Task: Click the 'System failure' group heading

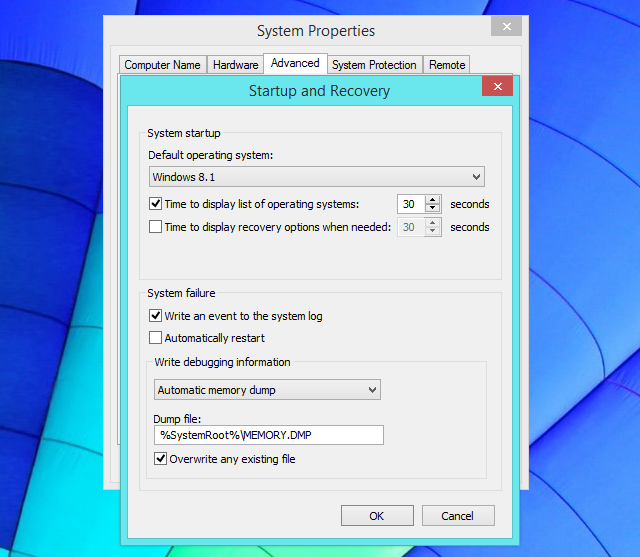Action: click(181, 293)
